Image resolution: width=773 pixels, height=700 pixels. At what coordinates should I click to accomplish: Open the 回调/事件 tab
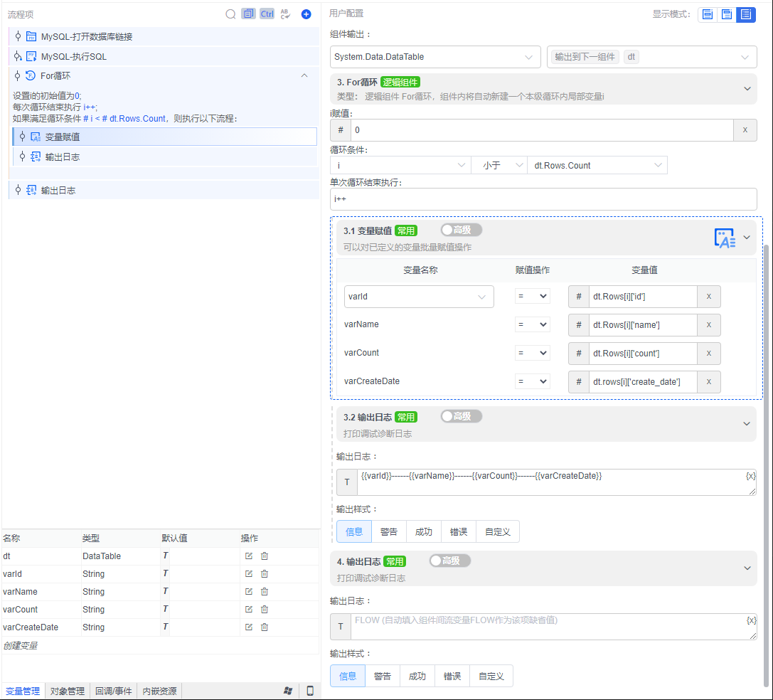(x=114, y=691)
